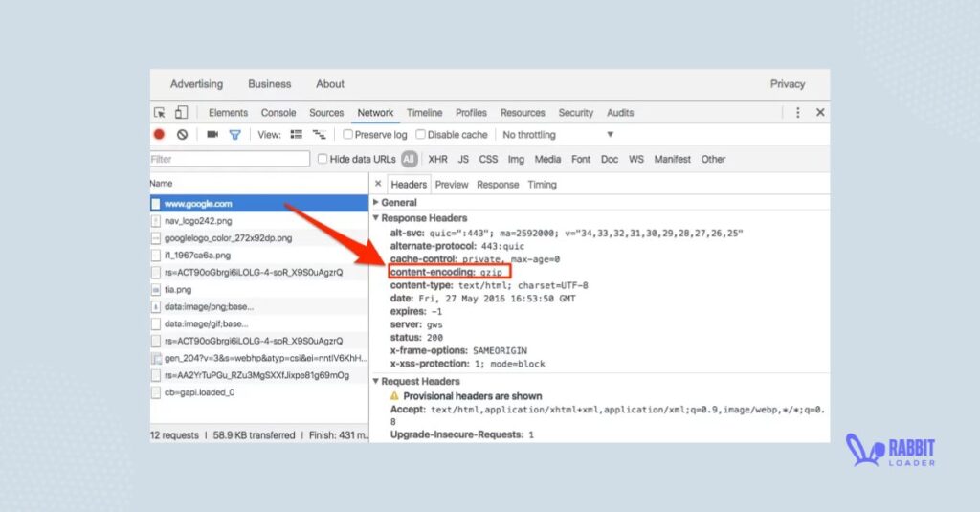Screen dimensions: 980x512
Task: Switch to the Timing detail tab
Action: 542,185
